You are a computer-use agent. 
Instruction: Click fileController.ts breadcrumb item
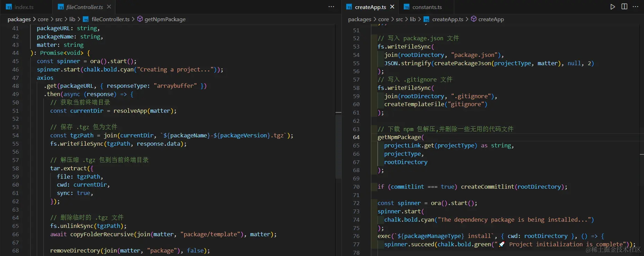pyautogui.click(x=110, y=19)
